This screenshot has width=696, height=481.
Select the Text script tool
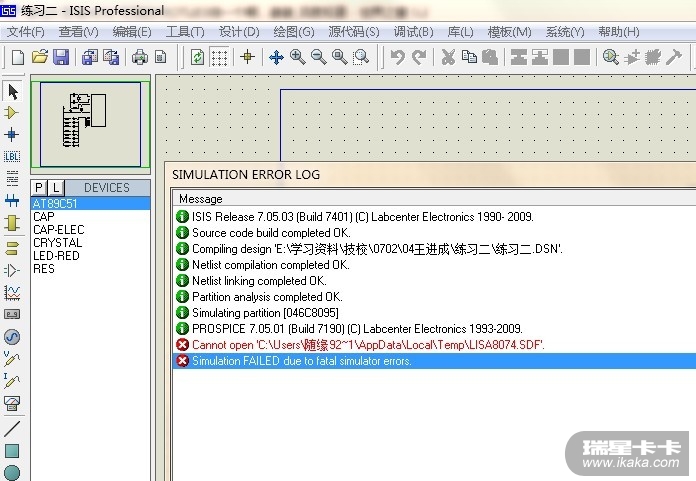tap(12, 178)
